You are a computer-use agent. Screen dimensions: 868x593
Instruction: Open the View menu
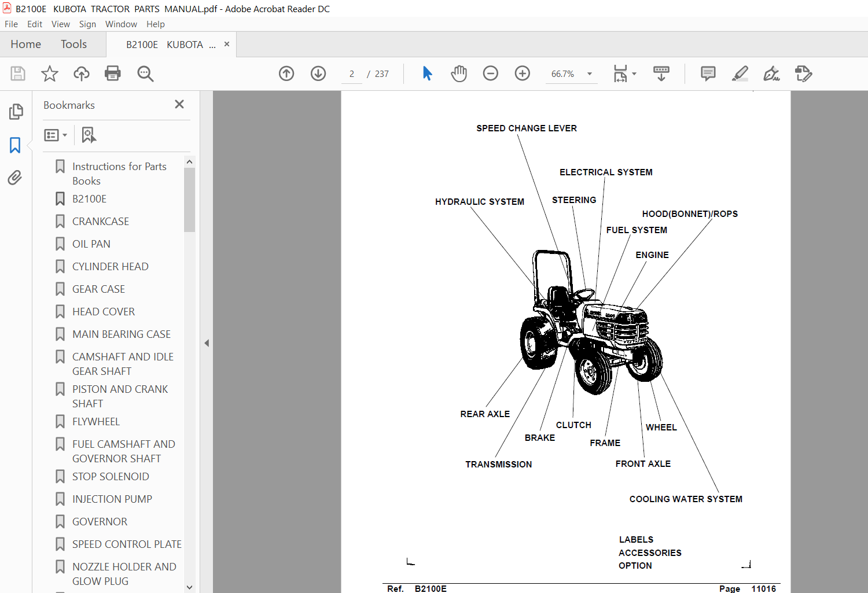61,24
